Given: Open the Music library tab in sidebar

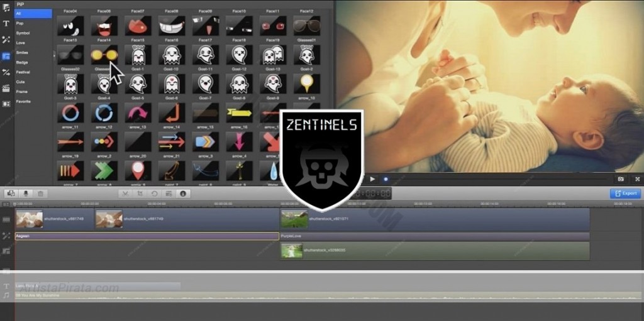Looking at the screenshot, I should [6, 7].
